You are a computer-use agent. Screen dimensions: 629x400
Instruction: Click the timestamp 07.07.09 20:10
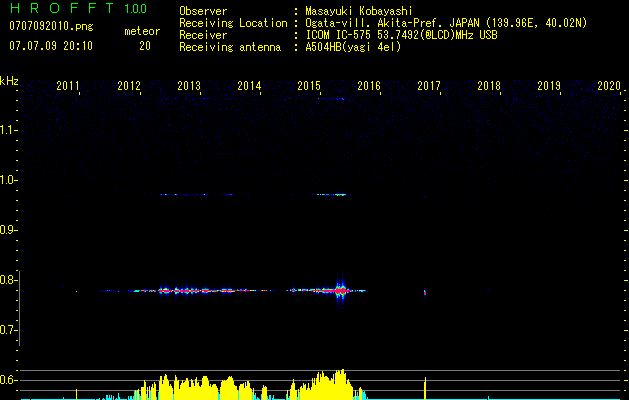[51, 46]
